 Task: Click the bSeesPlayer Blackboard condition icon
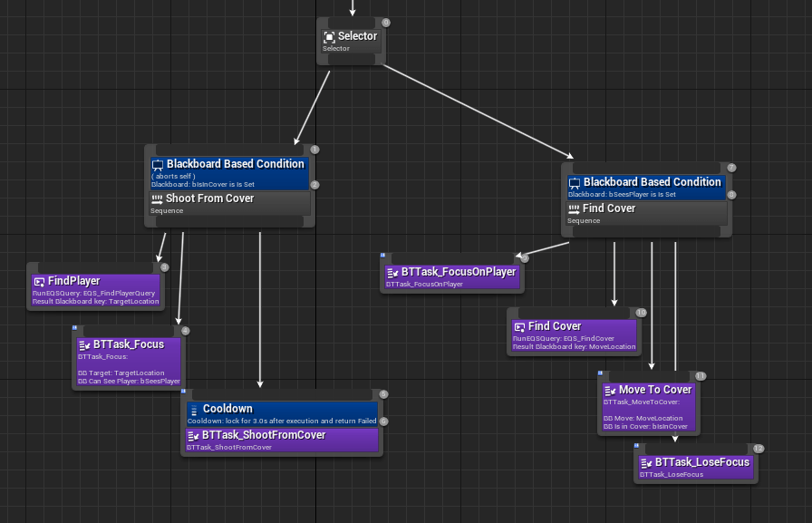coord(574,183)
